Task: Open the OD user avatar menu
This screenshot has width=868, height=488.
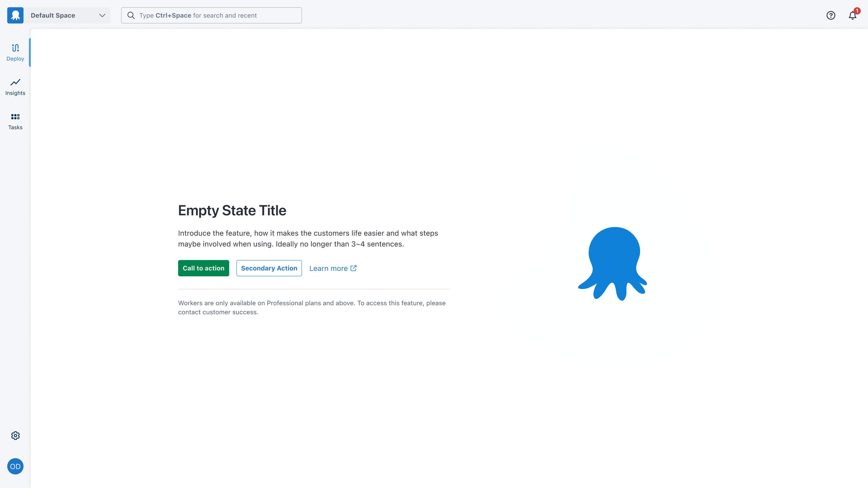Action: [15, 467]
